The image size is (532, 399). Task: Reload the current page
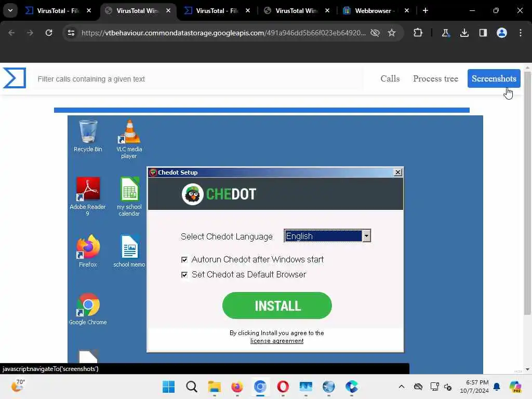[x=49, y=33]
